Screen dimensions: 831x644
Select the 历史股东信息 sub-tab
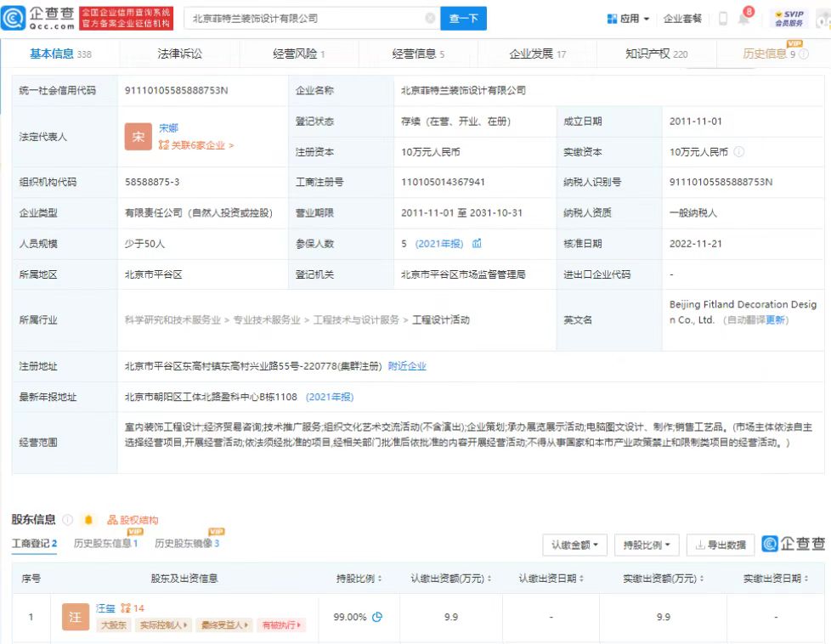pyautogui.click(x=105, y=543)
